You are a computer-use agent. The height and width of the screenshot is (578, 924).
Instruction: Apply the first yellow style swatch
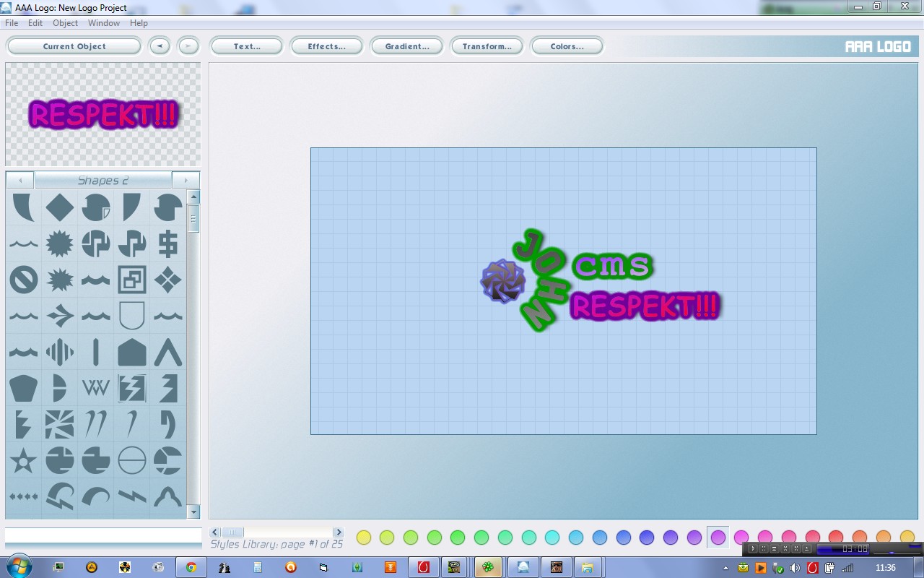coord(364,537)
